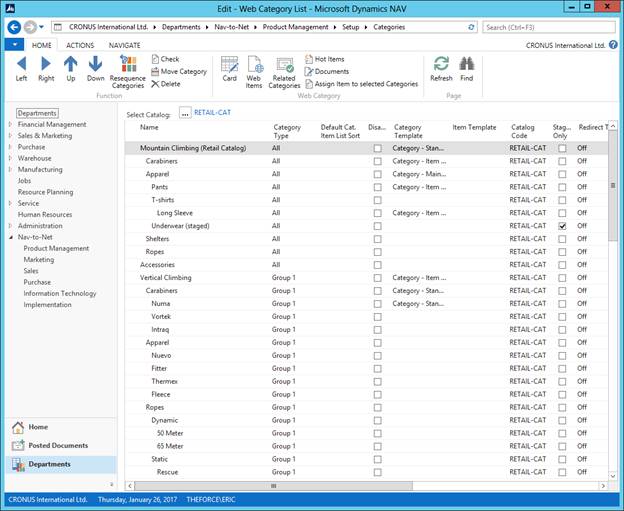Open the Select Catalog lookup button
Image resolution: width=624 pixels, height=511 pixels.
tap(185, 113)
